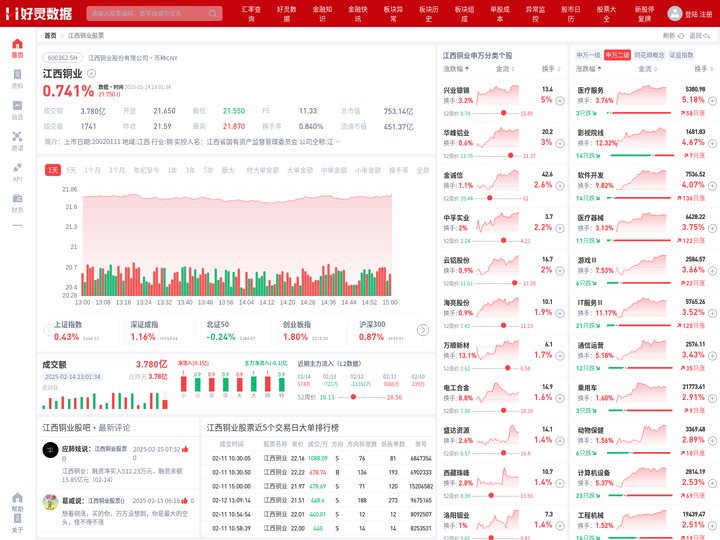Click plus icon next to 医疗器械
Screen dimensions: 720x540
click(x=712, y=228)
